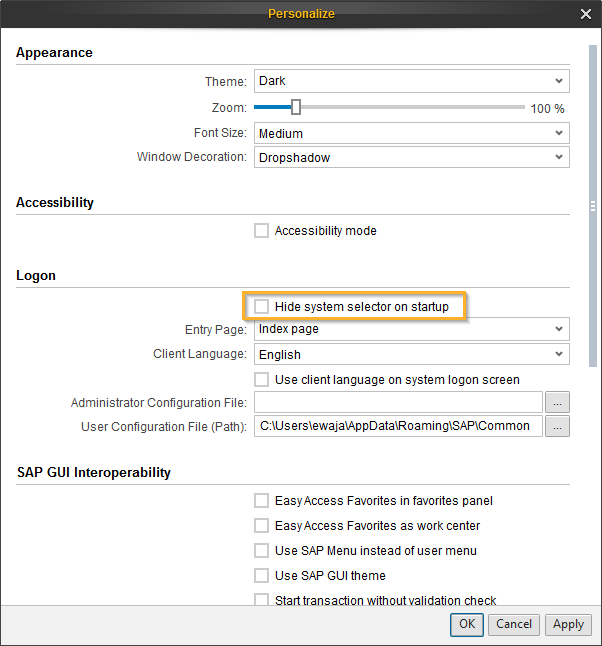Close the Personalize dialog
This screenshot has height=646, width=602.
(586, 14)
